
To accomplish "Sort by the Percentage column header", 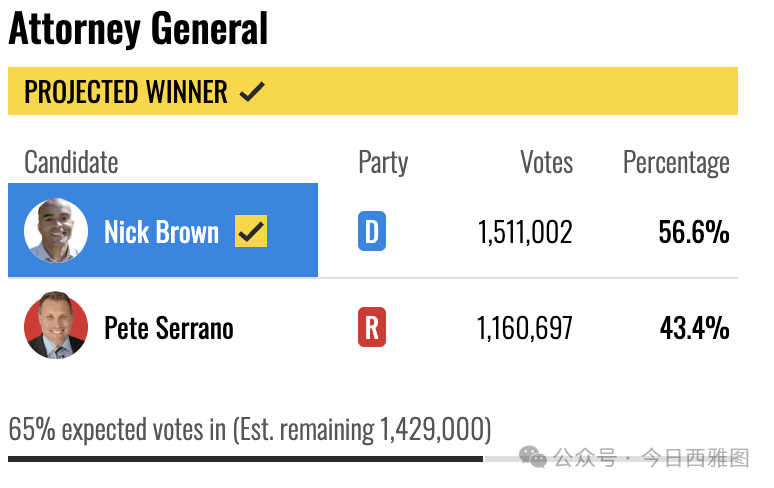I will (676, 163).
